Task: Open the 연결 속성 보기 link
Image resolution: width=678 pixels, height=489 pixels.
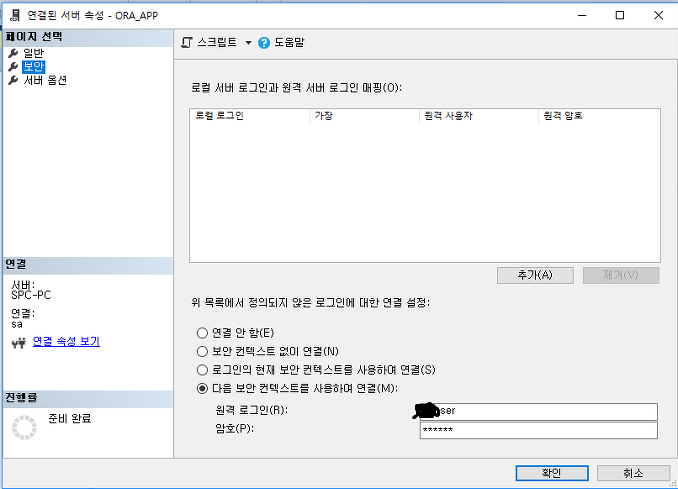Action: [66, 342]
